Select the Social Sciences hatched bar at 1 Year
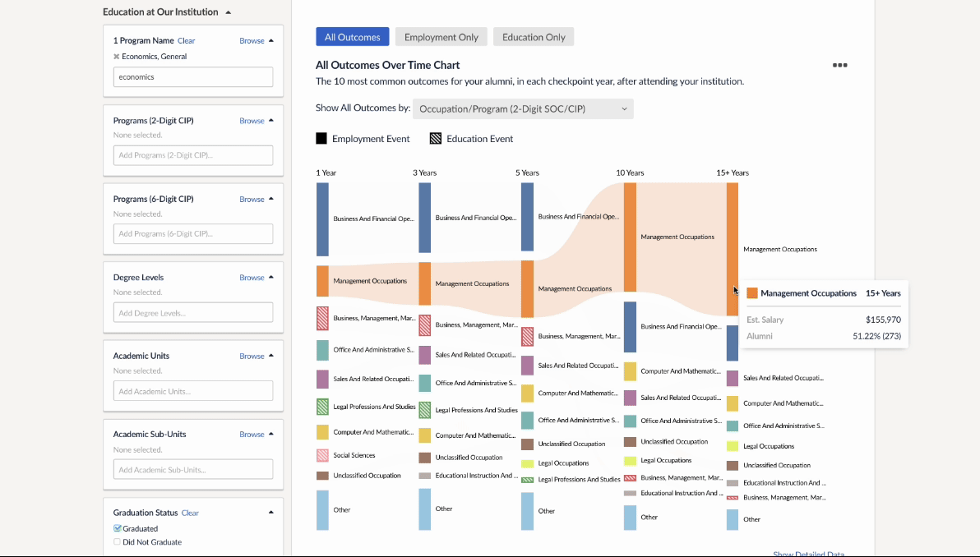This screenshot has width=980, height=557. pos(322,455)
